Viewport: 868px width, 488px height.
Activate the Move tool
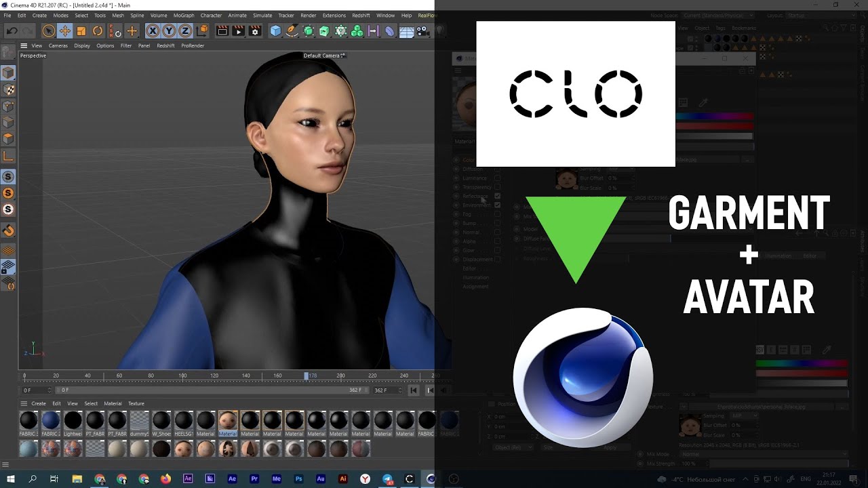coord(65,30)
